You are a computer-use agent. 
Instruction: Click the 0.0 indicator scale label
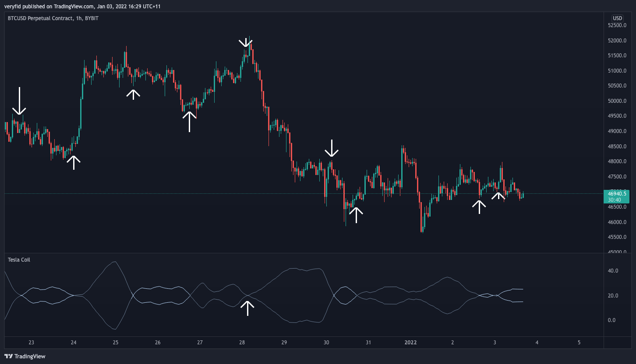tap(611, 320)
